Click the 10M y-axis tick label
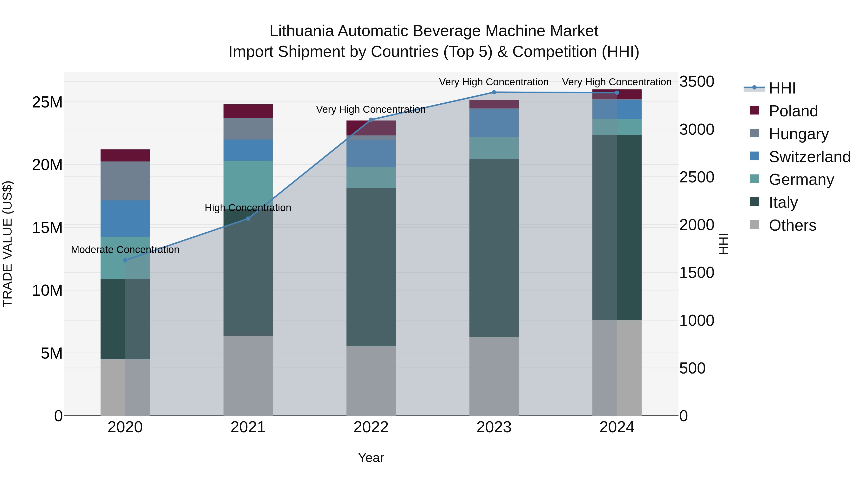868x488 pixels. point(47,290)
